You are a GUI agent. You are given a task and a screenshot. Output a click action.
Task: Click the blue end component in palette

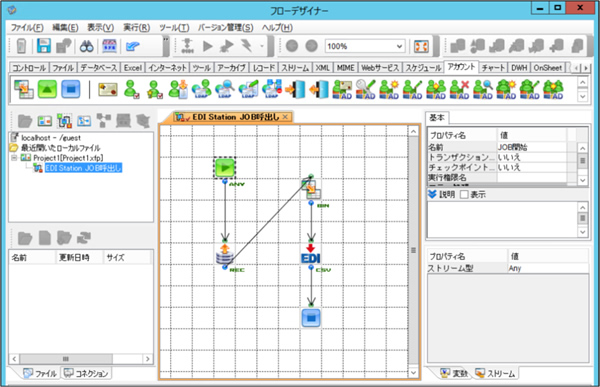pyautogui.click(x=71, y=89)
